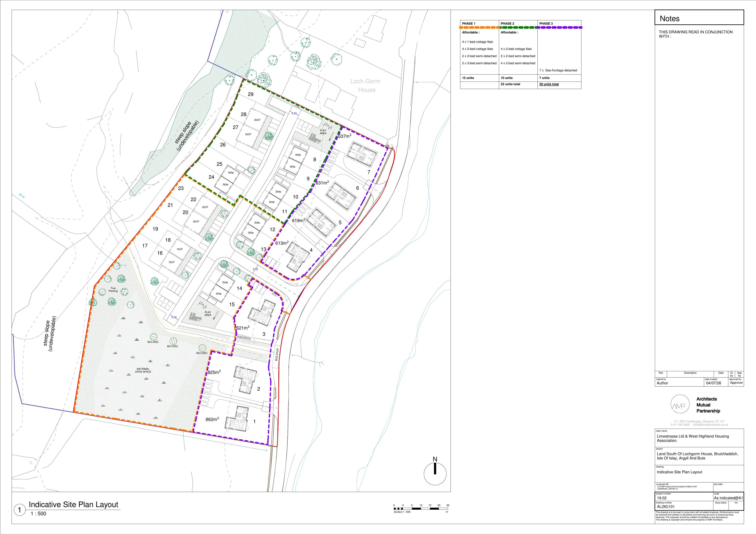The height and width of the screenshot is (534, 756).
Task: Click the PHASE 3 legend header
Action: tap(546, 24)
